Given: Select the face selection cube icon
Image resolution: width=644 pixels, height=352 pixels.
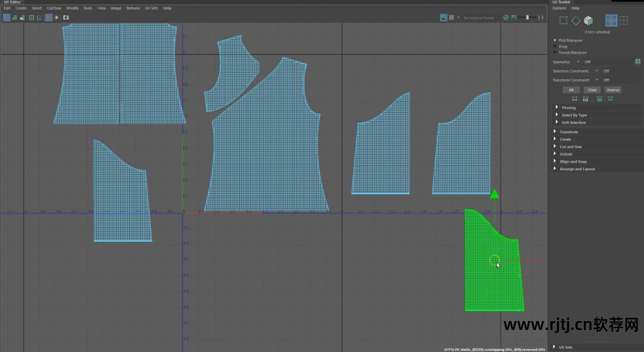Looking at the screenshot, I should coord(588,20).
